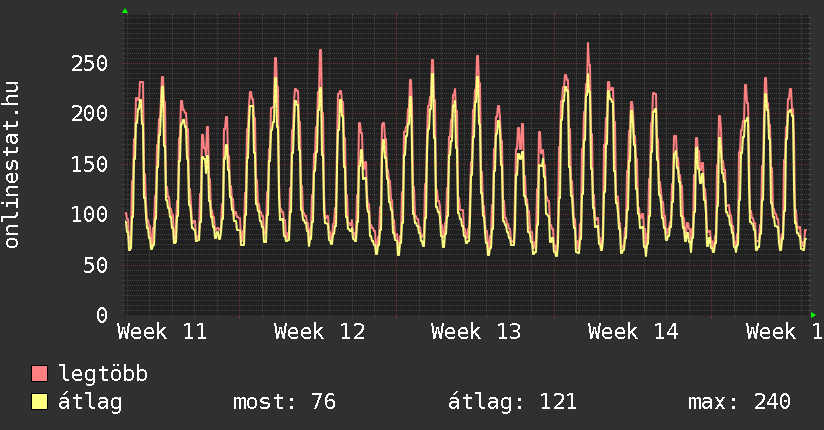Click the green arrow ending the x-axis
Image resolution: width=824 pixels, height=430 pixels.
813,315
